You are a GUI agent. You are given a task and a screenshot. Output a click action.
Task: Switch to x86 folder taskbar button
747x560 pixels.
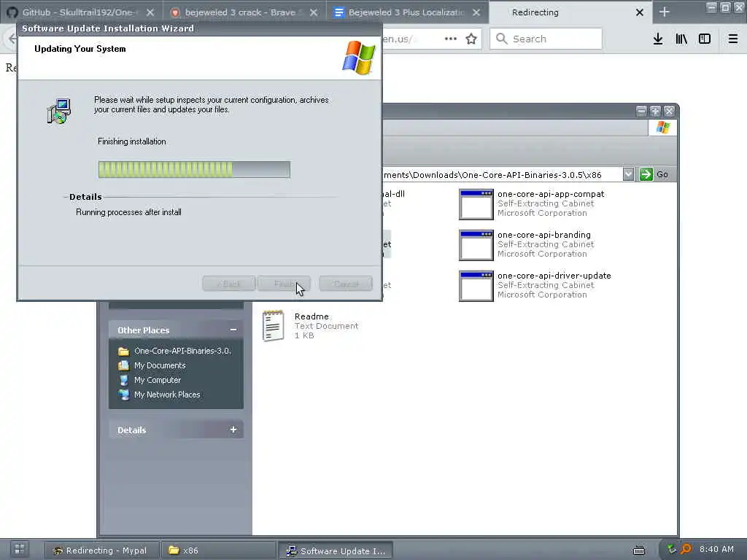pyautogui.click(x=218, y=551)
